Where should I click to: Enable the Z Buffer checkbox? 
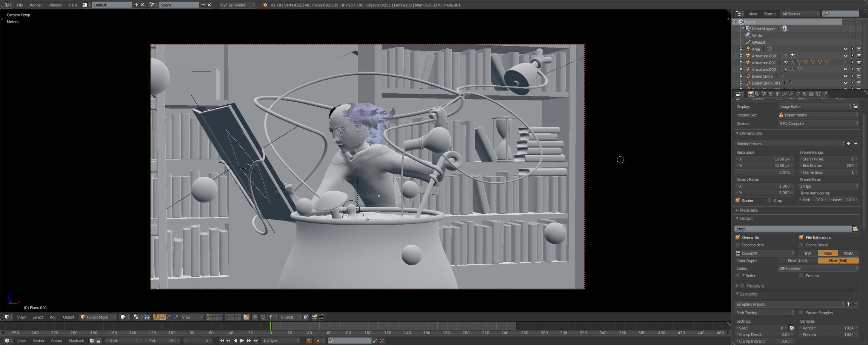coord(738,276)
